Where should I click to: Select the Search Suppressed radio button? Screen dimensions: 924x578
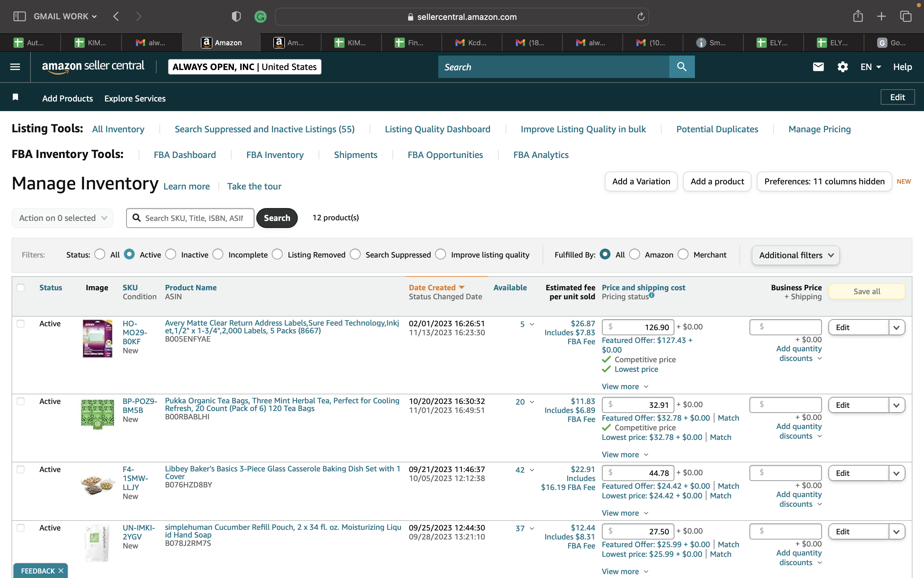point(355,254)
